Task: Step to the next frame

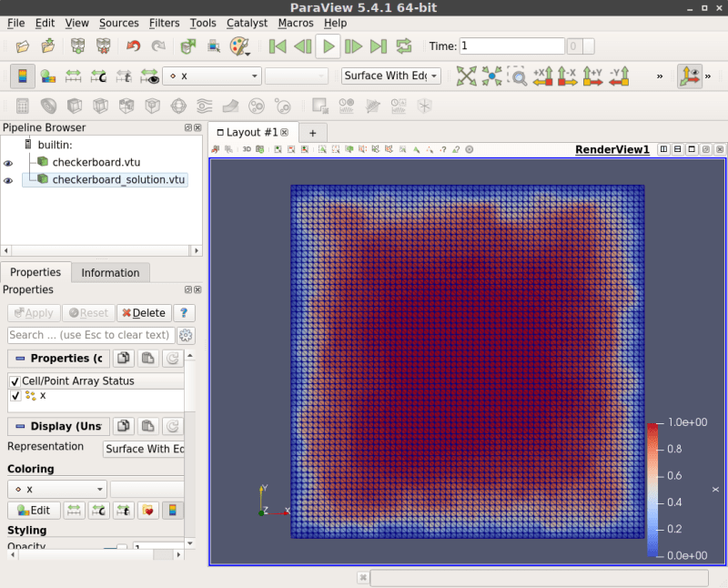Action: coord(353,46)
